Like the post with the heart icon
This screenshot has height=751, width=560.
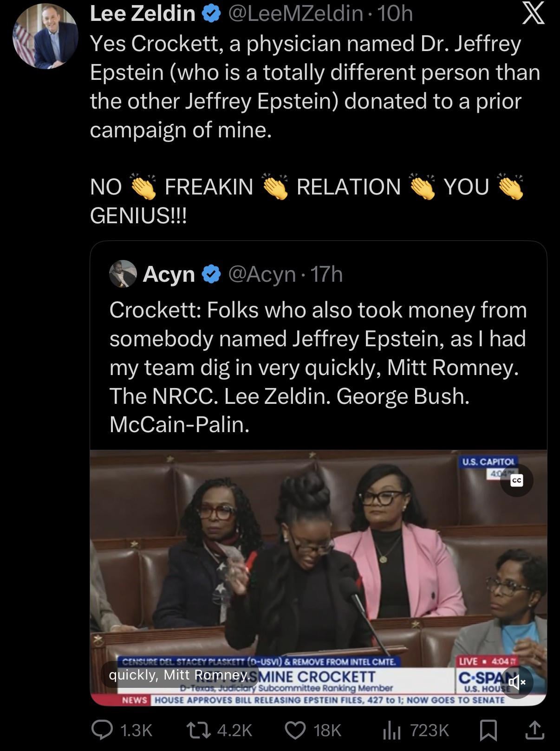point(294,730)
